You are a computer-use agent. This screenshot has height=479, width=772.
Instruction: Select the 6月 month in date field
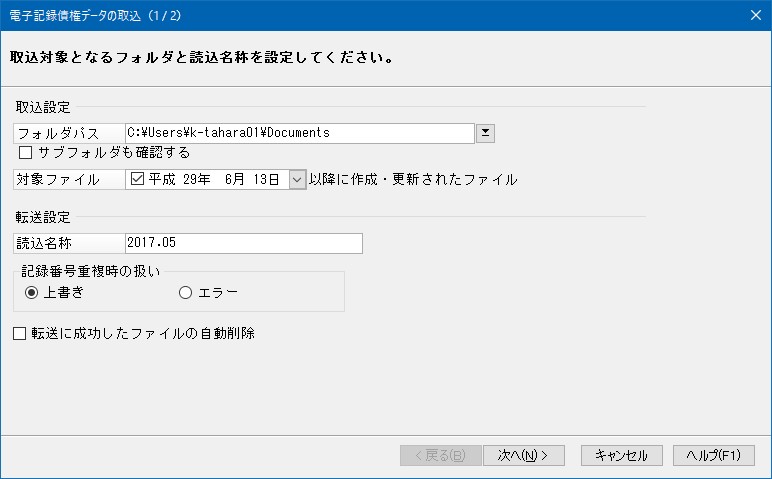[236, 180]
